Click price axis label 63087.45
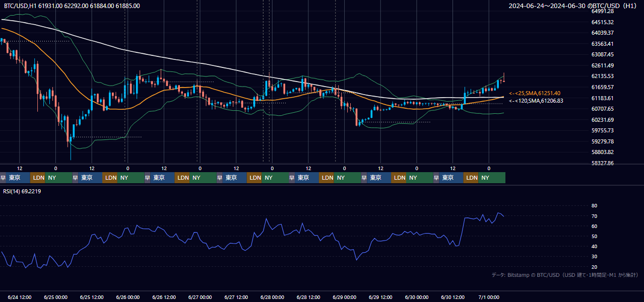 602,54
